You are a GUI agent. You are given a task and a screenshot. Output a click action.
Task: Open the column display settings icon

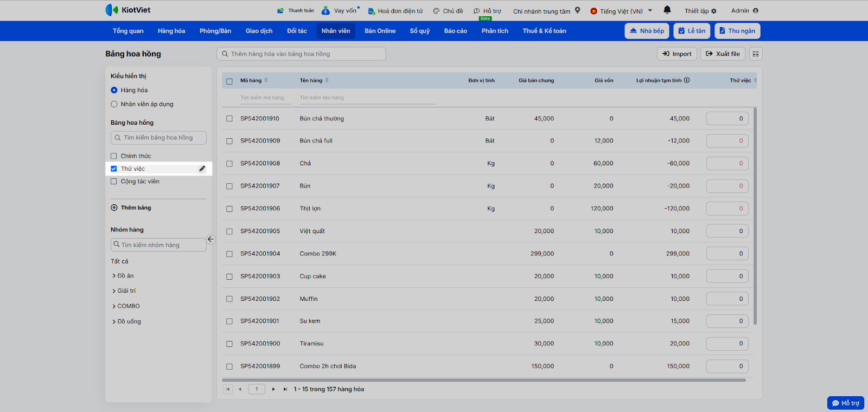[756, 54]
